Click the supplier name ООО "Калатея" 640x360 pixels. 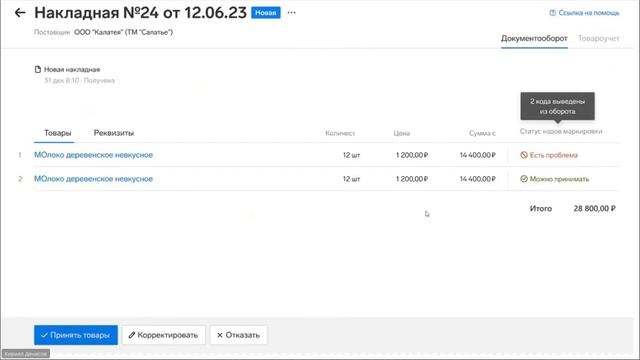[x=123, y=32]
